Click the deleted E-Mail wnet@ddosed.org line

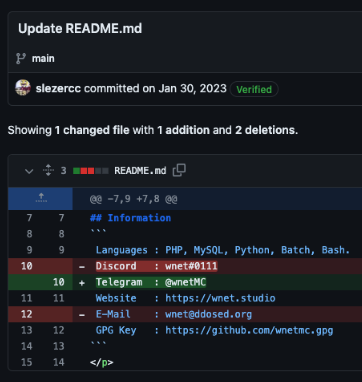click(x=174, y=314)
